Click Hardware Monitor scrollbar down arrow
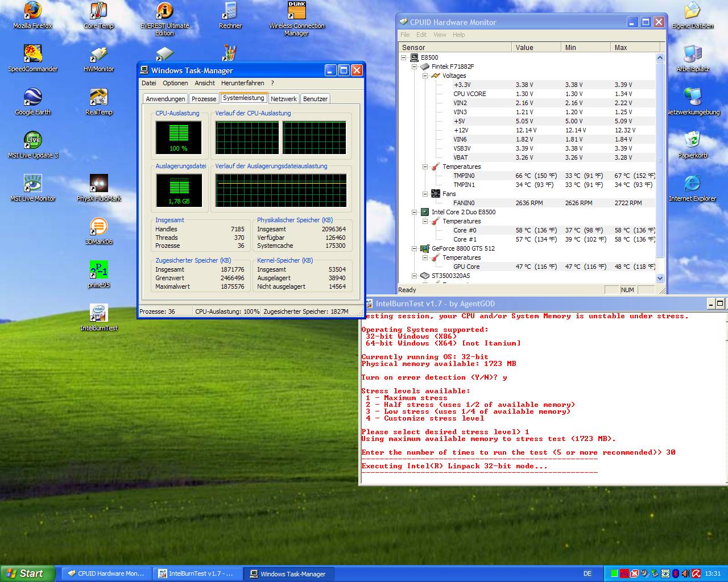 click(x=660, y=278)
